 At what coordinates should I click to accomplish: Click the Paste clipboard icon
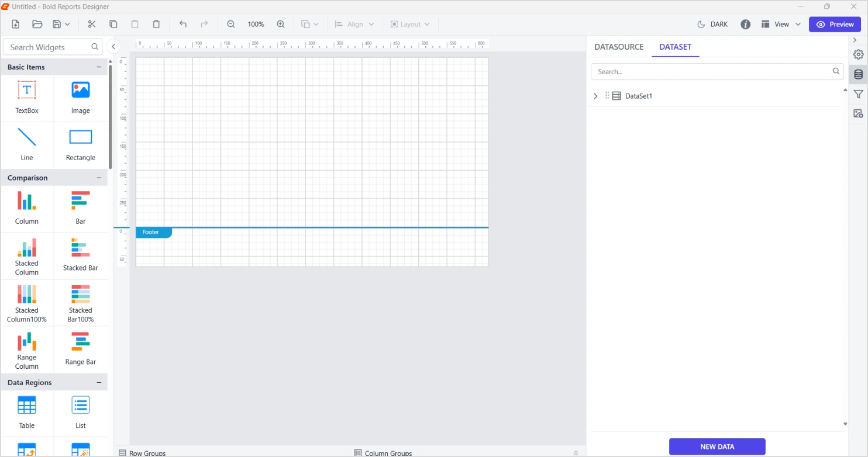coord(135,24)
